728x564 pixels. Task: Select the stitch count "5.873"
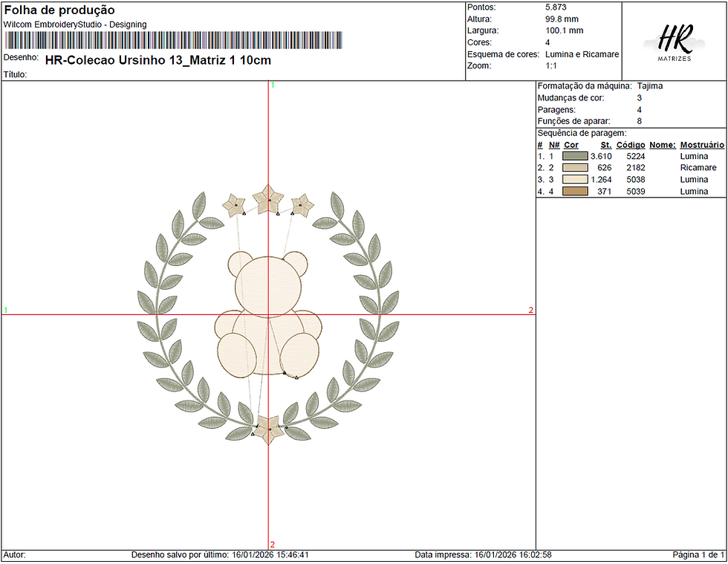coord(556,7)
